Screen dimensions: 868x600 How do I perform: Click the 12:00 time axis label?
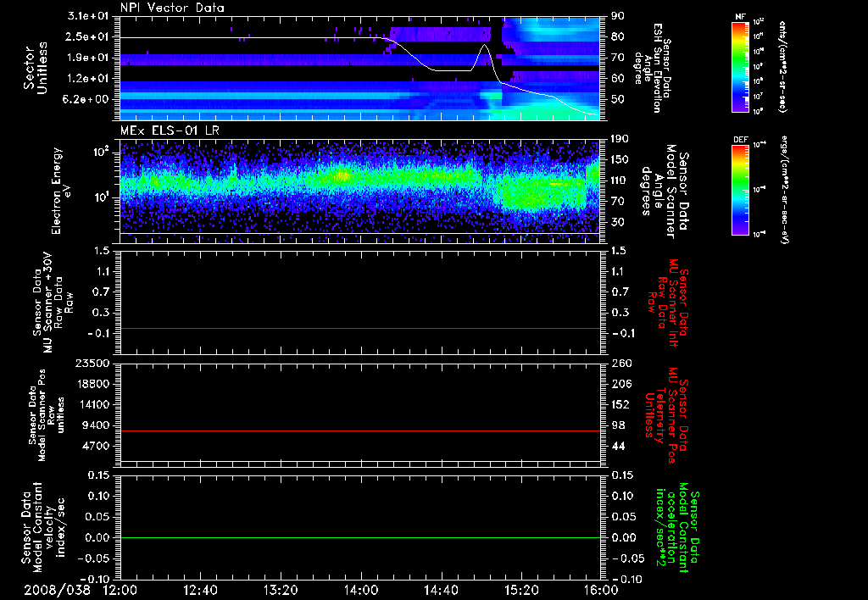(120, 589)
